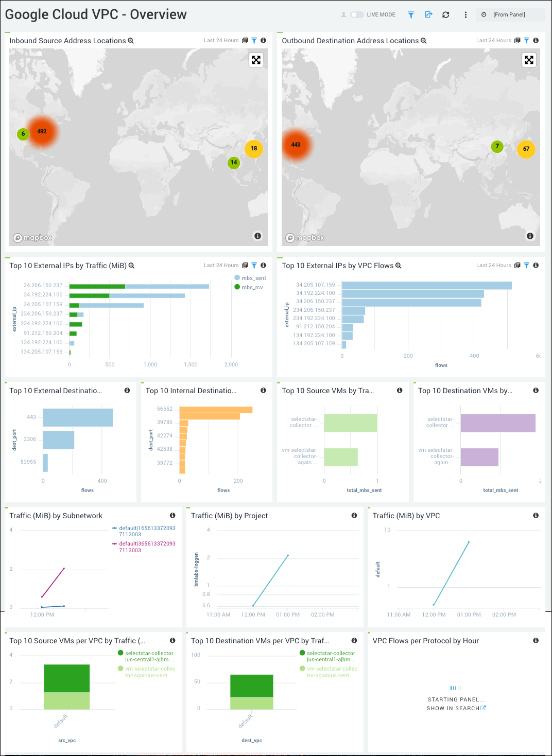Viewport: 552px width, 756px height.
Task: Click copy icon on Outbound Destination Address Locations panel
Action: tap(517, 40)
